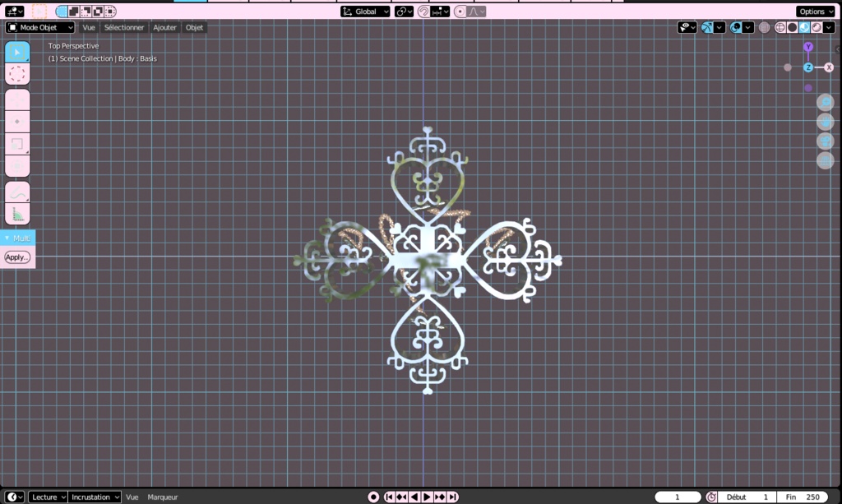842x504 pixels.
Task: Select the 3D Cursor tool
Action: (17, 74)
